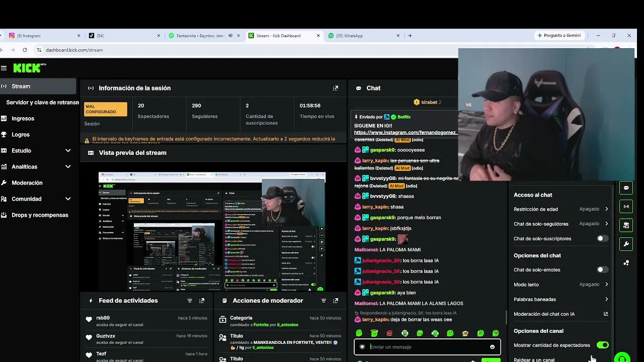
Task: Switch to the WhatsApp browser tab
Action: pyautogui.click(x=363, y=36)
